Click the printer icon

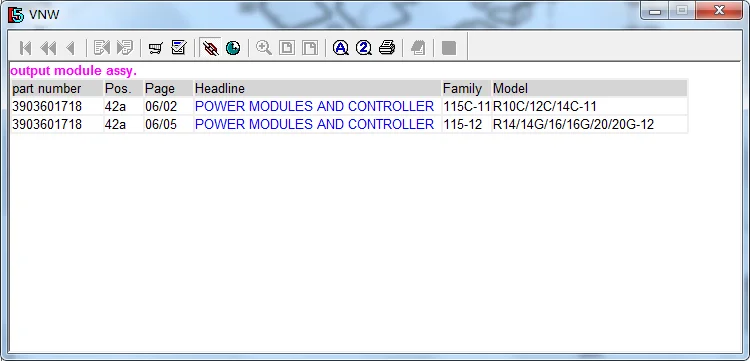coord(387,48)
